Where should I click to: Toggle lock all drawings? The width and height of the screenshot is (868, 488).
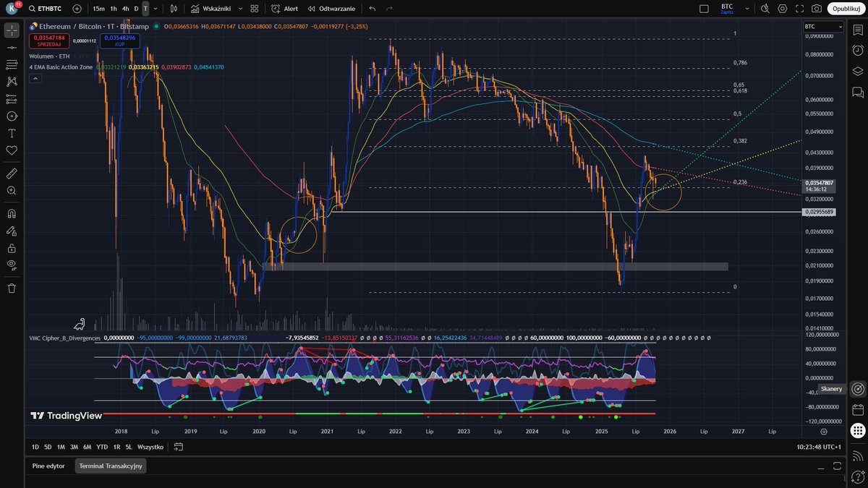pos(12,248)
